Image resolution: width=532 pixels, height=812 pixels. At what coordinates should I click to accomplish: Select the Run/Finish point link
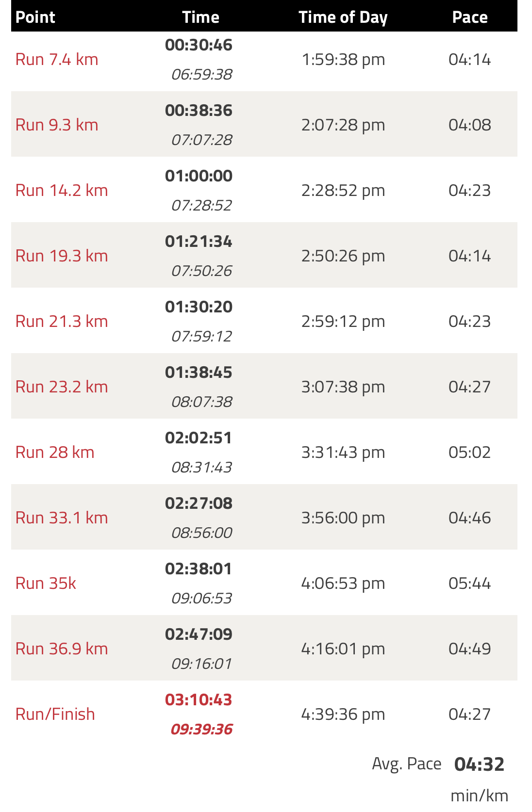click(55, 715)
